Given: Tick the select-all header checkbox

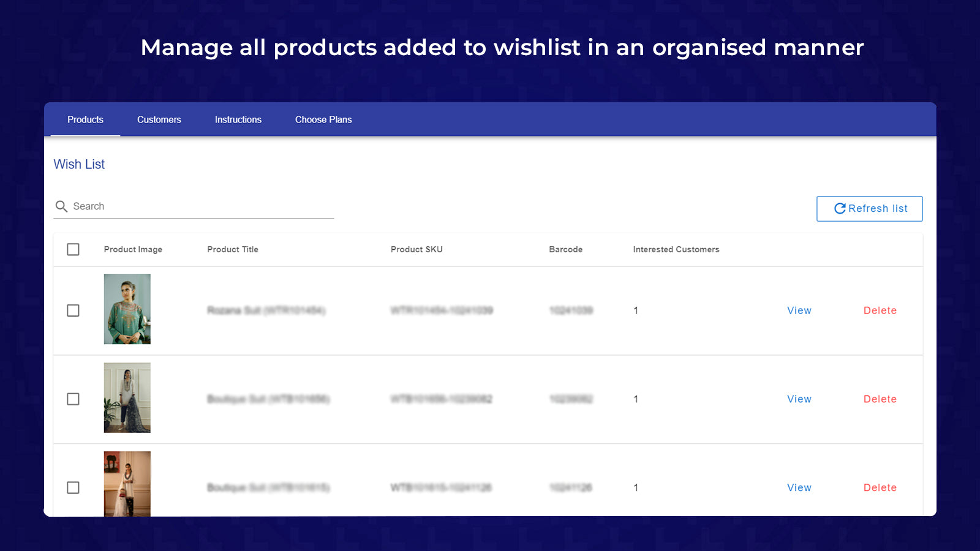Looking at the screenshot, I should (x=73, y=249).
